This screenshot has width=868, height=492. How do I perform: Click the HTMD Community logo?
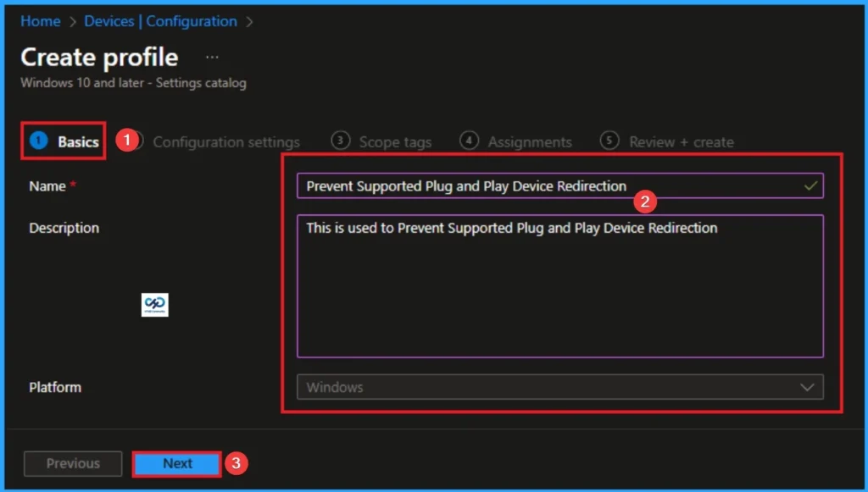(155, 305)
